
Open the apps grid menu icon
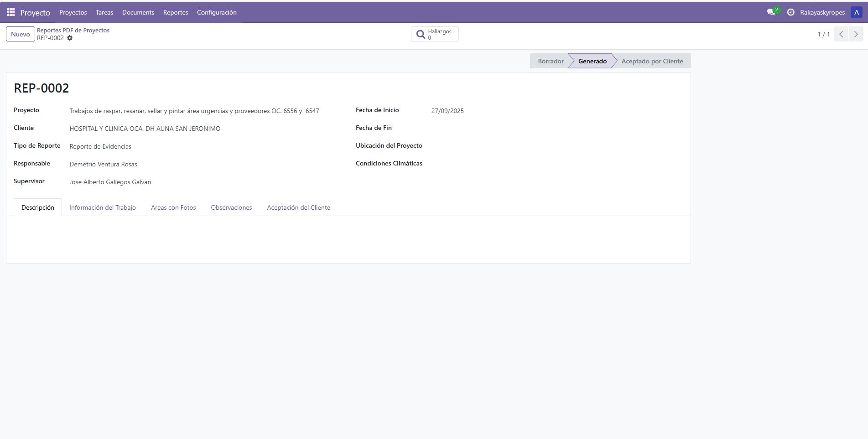(10, 12)
